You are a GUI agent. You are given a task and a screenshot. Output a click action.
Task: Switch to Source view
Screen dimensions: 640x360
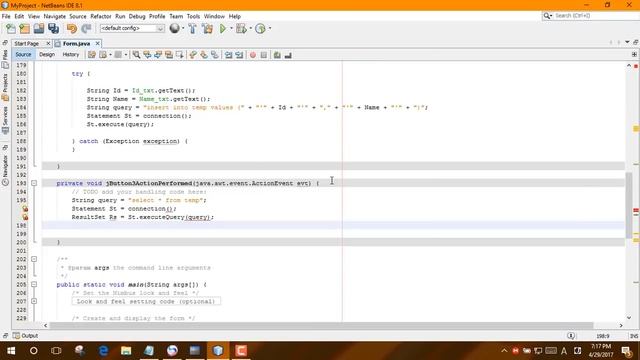[23, 54]
